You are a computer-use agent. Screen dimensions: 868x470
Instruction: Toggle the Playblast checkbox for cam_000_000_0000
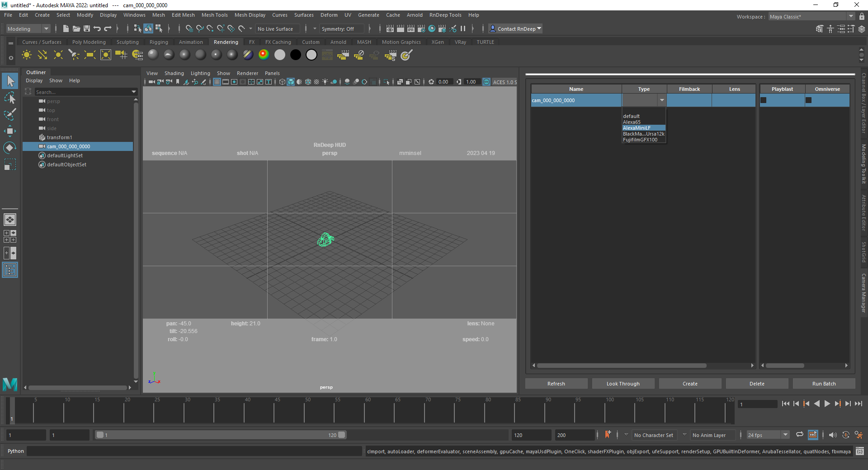(x=764, y=100)
